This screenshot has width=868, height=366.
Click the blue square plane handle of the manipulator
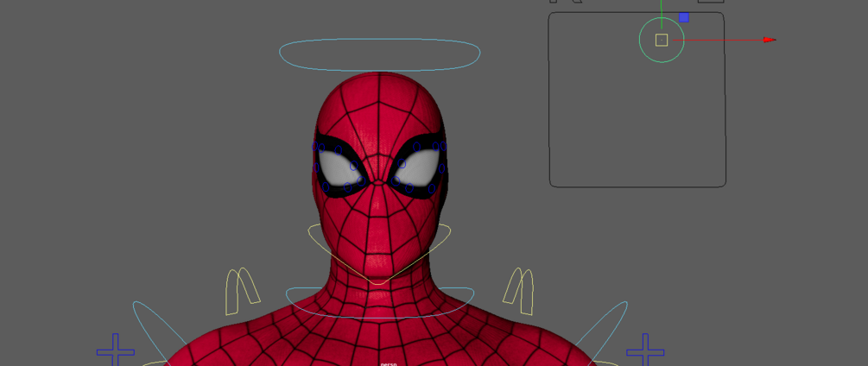684,17
